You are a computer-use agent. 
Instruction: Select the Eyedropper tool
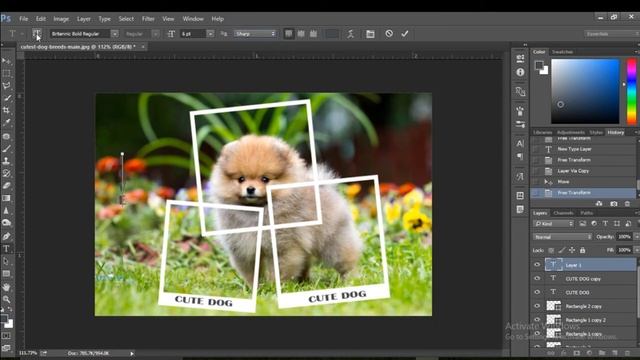point(6,122)
